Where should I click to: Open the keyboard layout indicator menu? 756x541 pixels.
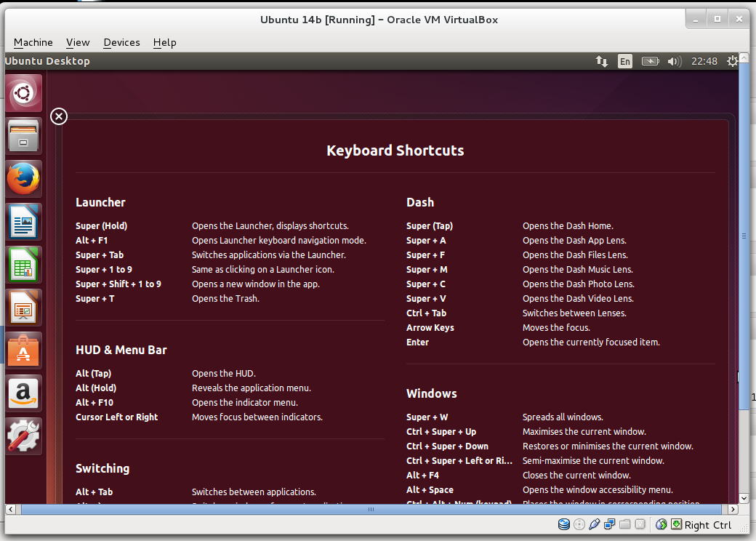coord(625,61)
